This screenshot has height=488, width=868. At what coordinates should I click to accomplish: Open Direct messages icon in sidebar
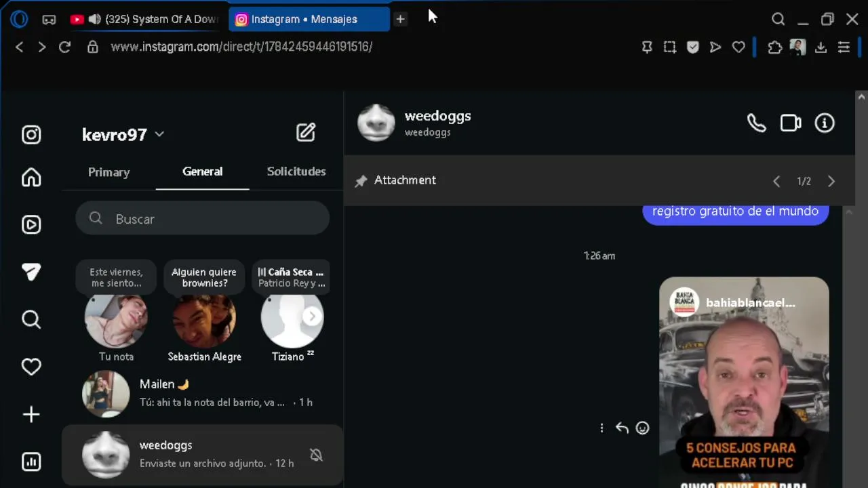click(x=31, y=272)
